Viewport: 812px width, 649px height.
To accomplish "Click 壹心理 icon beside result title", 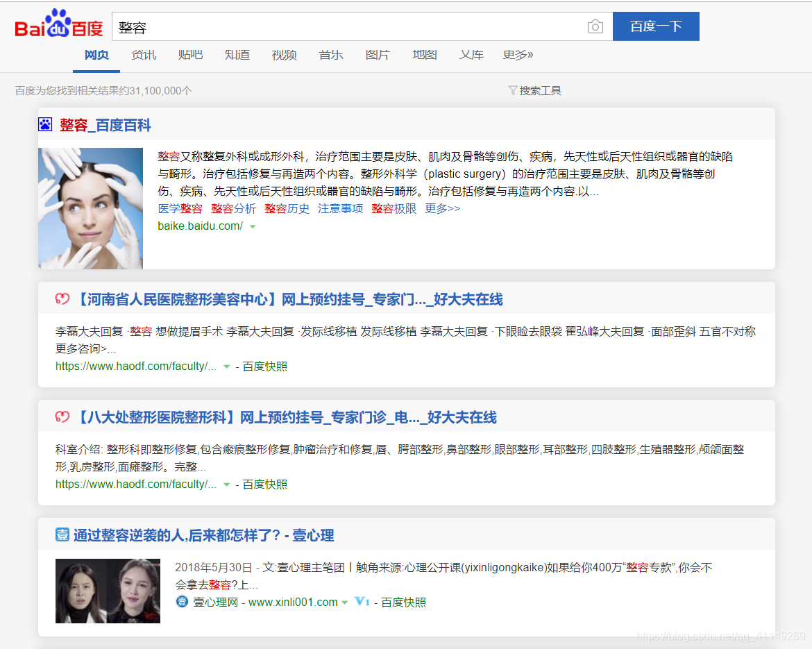I will point(62,534).
